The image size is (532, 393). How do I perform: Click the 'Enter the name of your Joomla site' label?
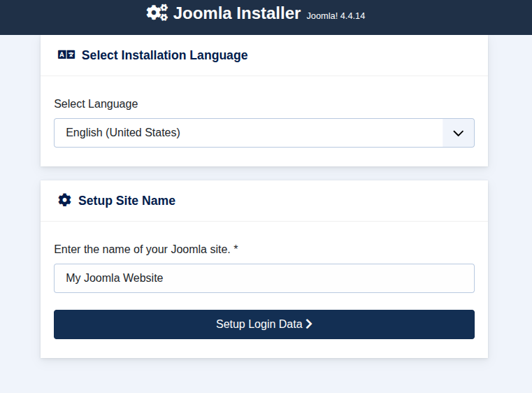[146, 250]
